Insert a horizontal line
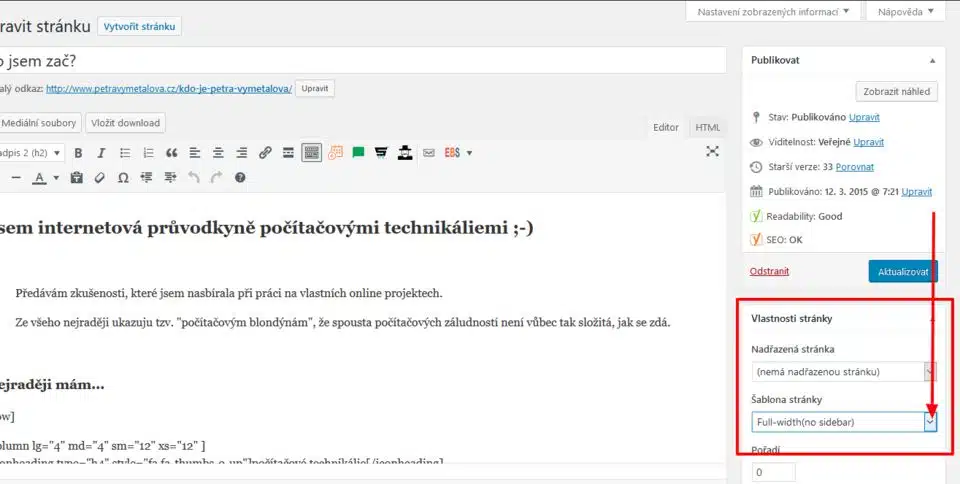The image size is (960, 484). pyautogui.click(x=17, y=177)
